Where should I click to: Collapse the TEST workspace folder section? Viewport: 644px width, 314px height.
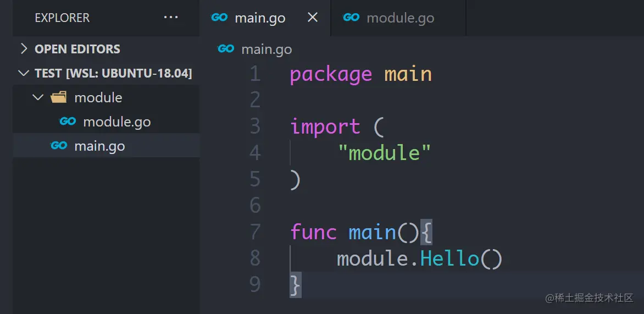107,73
